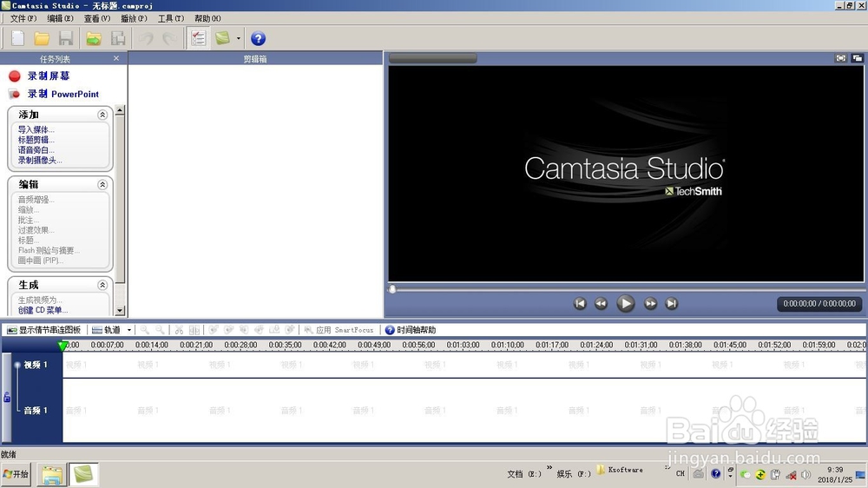The width and height of the screenshot is (868, 488).
Task: Open a project with the yellow folder icon
Action: (42, 38)
